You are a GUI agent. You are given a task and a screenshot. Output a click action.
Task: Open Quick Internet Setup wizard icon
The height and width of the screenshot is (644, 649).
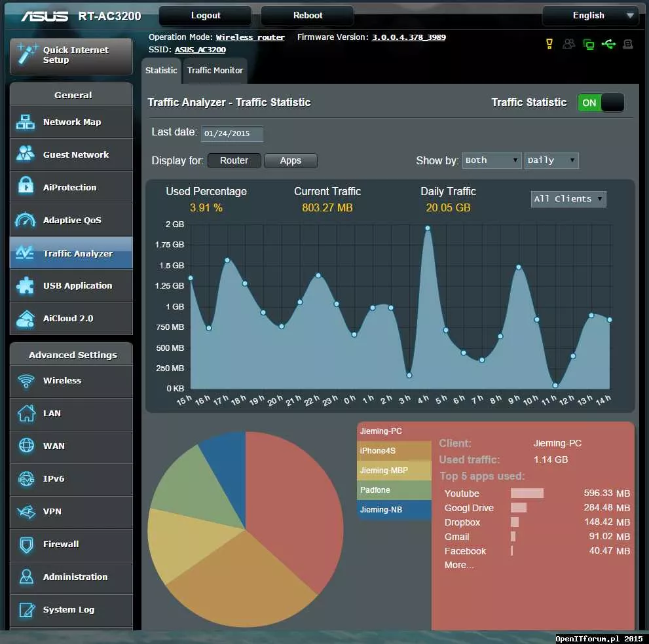(x=26, y=54)
